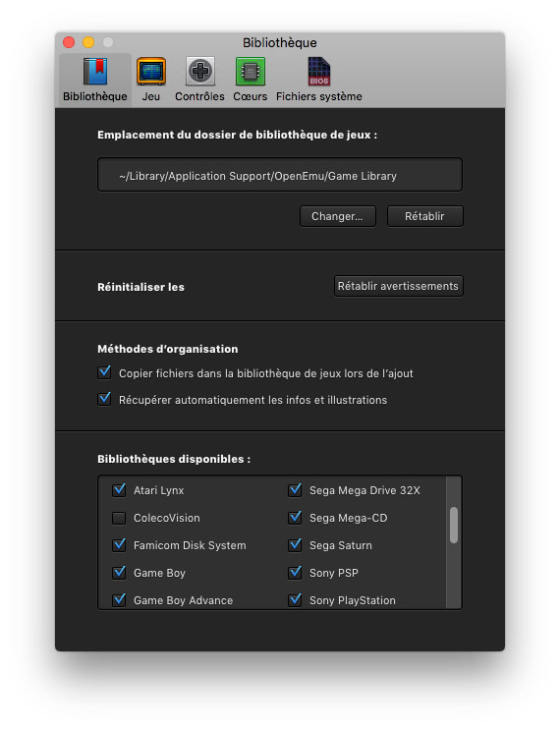Viewport: 560px width, 730px height.
Task: Open the Contrôles gamepad icon
Action: click(x=200, y=71)
